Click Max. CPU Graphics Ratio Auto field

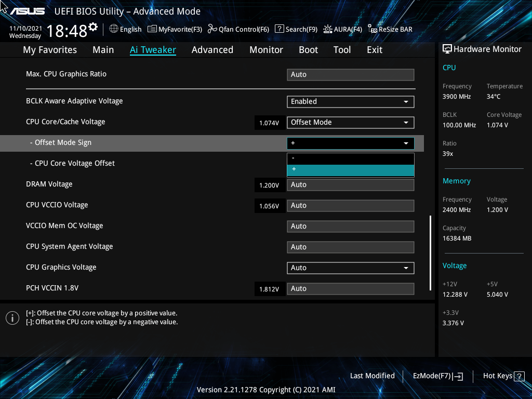(351, 75)
